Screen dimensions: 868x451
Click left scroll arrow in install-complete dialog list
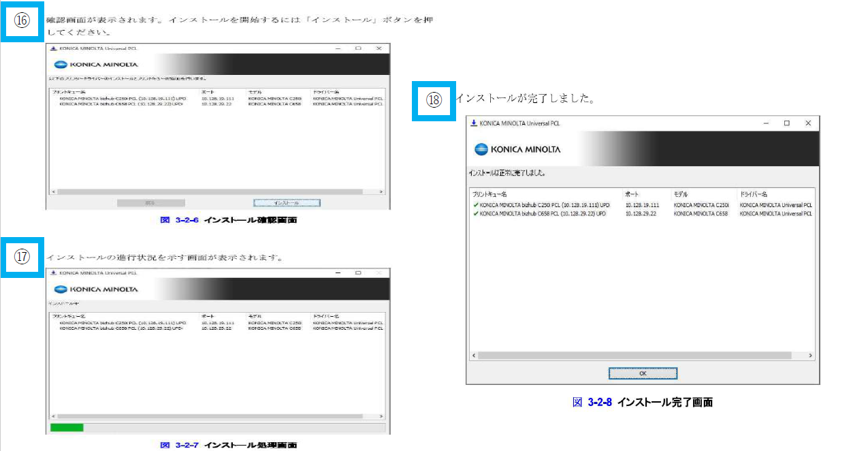click(474, 356)
